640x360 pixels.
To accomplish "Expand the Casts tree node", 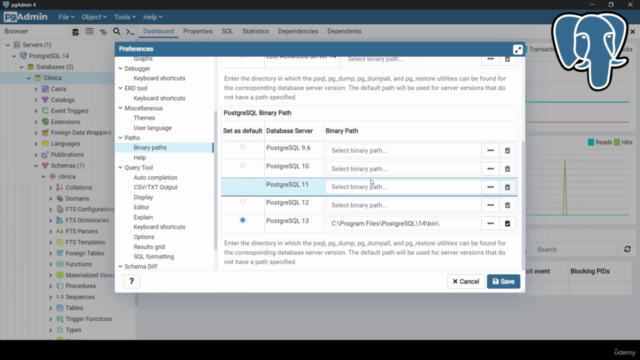I will (36, 89).
